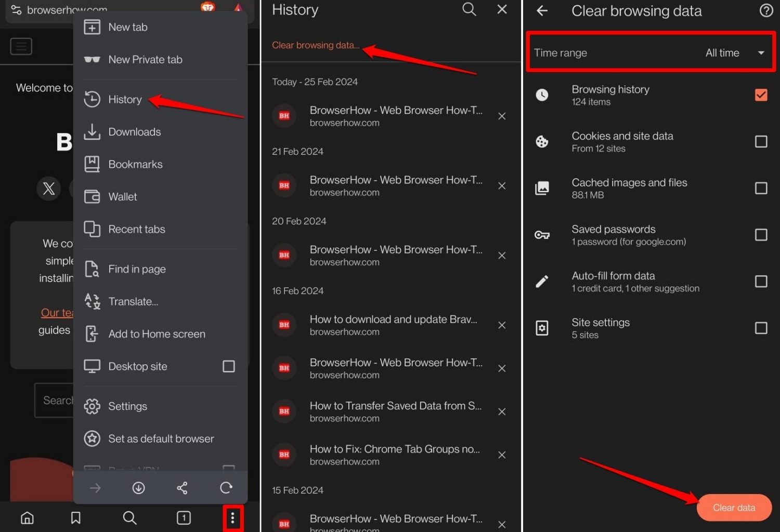Open Downloads from the menu
The width and height of the screenshot is (780, 532).
coord(160,132)
